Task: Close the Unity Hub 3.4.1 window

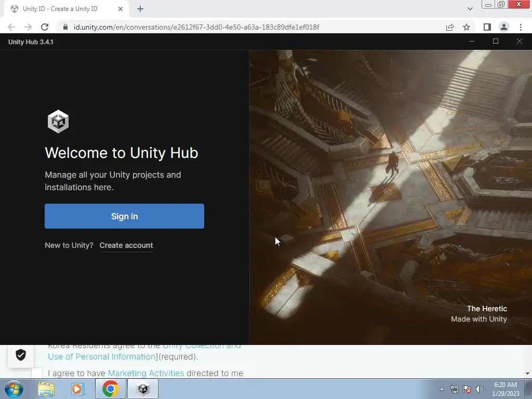Action: [x=520, y=42]
